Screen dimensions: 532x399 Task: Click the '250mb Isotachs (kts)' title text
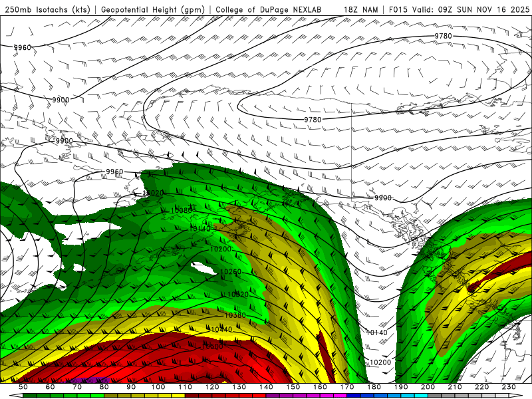[x=48, y=9]
